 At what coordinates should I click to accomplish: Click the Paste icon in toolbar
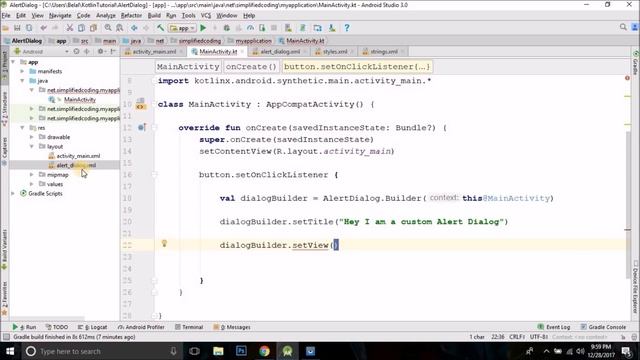coord(93,28)
